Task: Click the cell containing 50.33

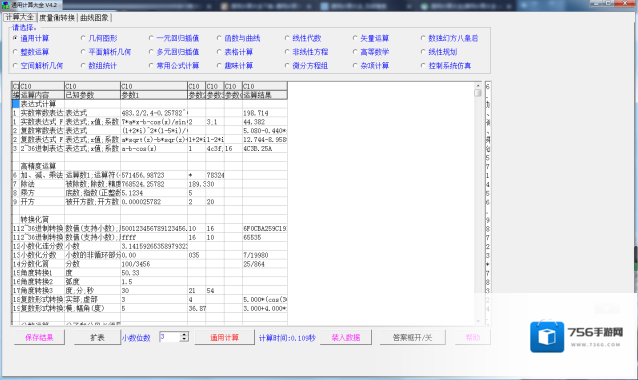Action: coord(154,273)
